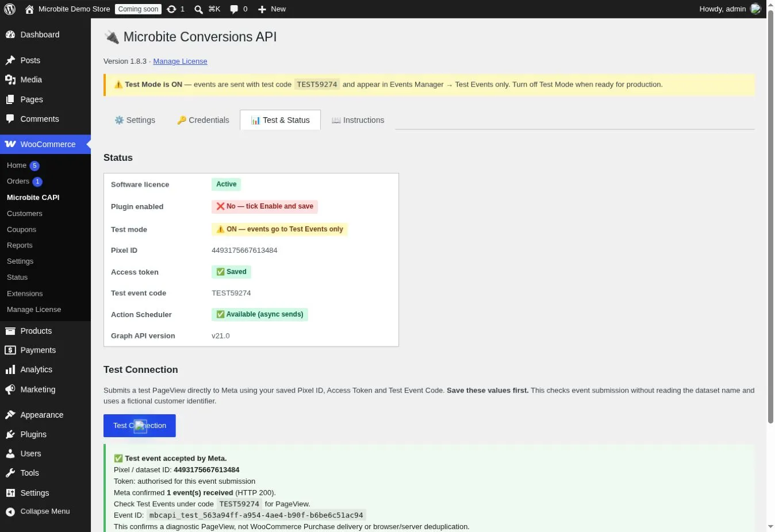Click the Event ID mbcapi_test code value

click(256, 515)
